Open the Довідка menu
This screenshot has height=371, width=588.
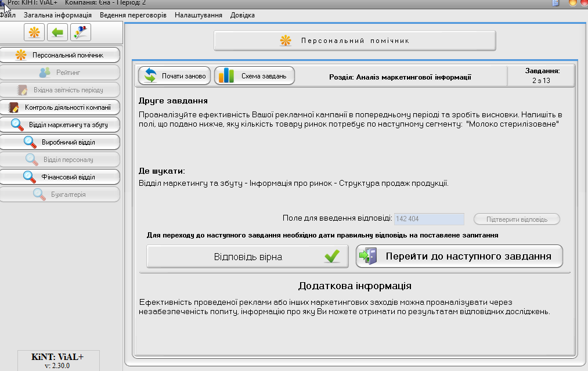[x=242, y=15]
